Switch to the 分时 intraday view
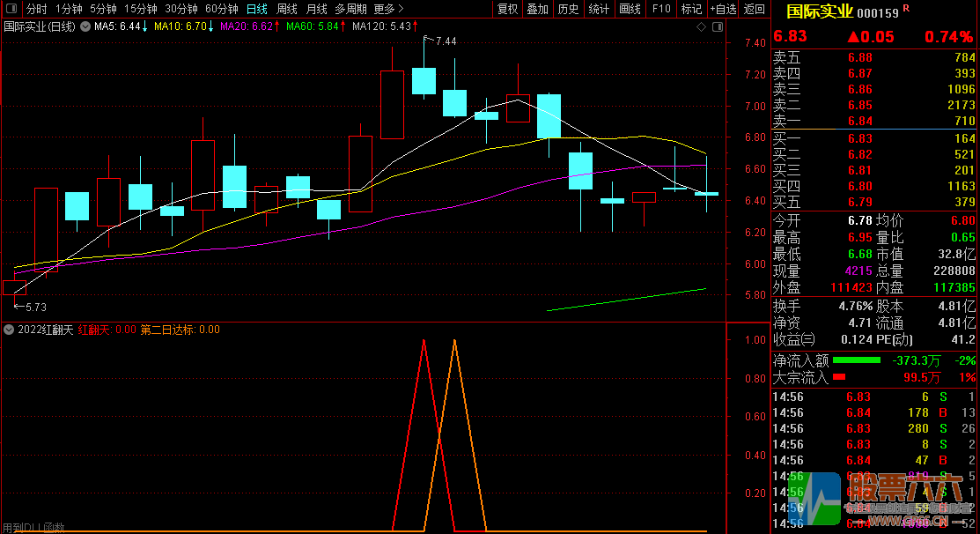Image resolution: width=980 pixels, height=534 pixels. [37, 9]
